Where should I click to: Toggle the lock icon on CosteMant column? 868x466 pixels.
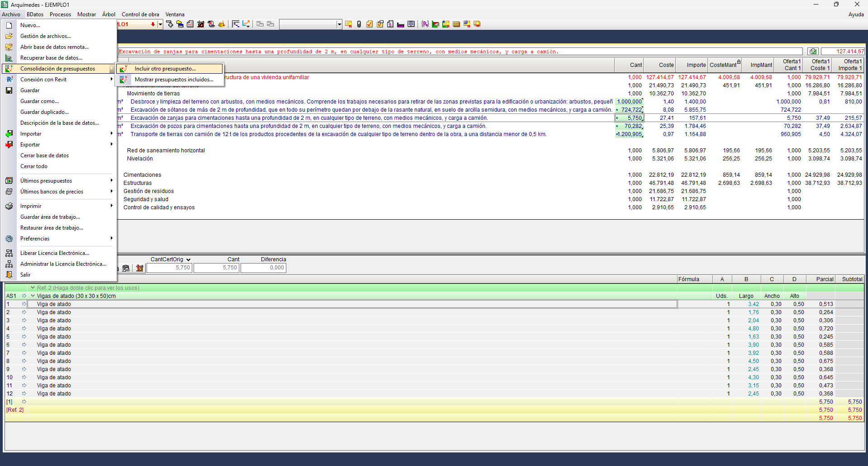739,62
